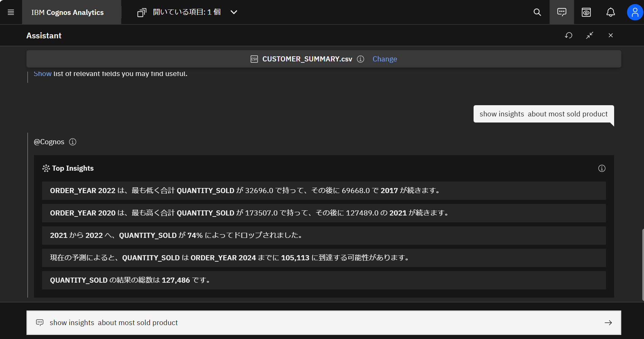The width and height of the screenshot is (644, 339).
Task: Close the Assistant panel
Action: coord(611,35)
